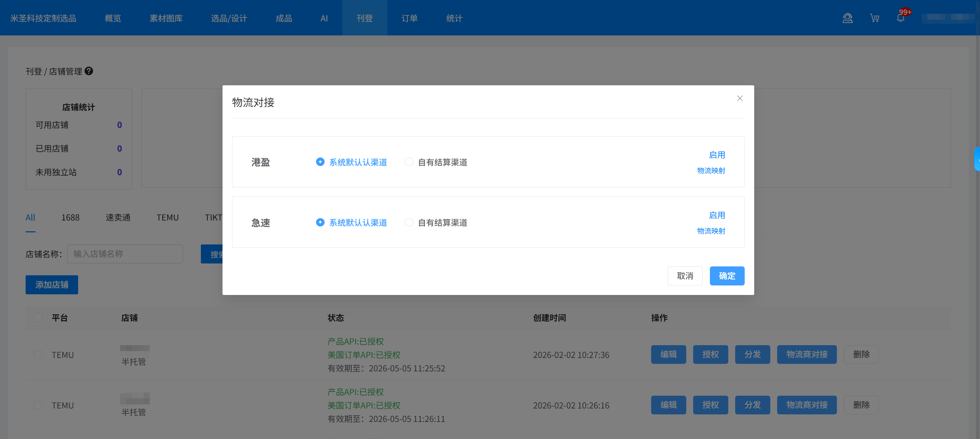Screen dimensions: 980x439
Task: Switch to the 速卖通 platform tab
Action: coord(118,218)
